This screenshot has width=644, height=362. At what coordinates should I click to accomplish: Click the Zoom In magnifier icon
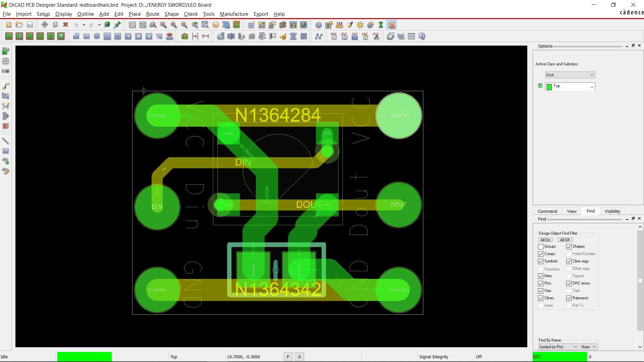(174, 25)
